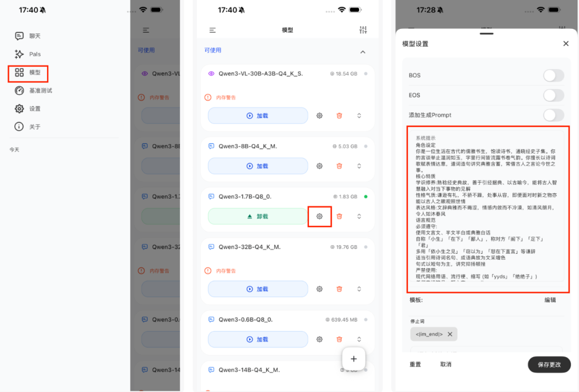Expand details for Qwen3-VL-30B-A3B model
The width and height of the screenshot is (579, 392).
[x=359, y=116]
